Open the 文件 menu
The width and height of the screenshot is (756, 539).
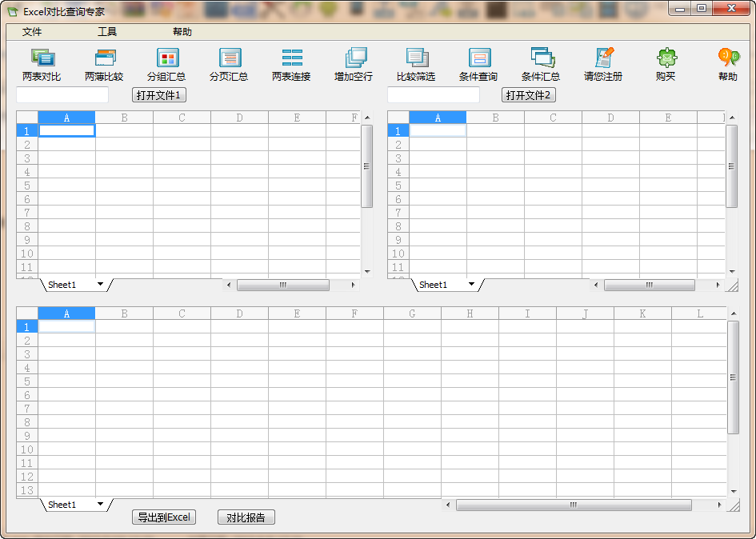coord(32,32)
